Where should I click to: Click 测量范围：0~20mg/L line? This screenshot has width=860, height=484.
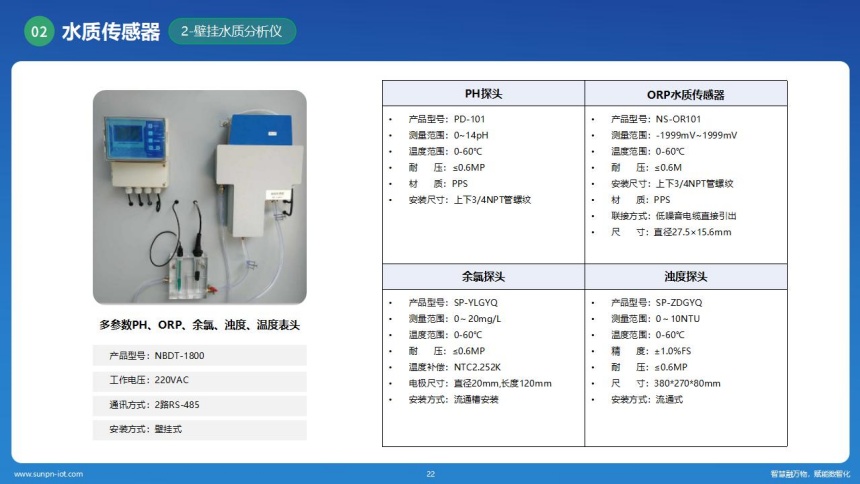[x=455, y=318]
